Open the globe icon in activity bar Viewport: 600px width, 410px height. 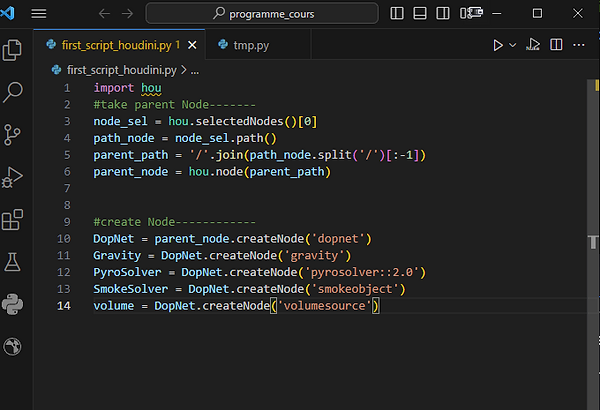[x=13, y=346]
